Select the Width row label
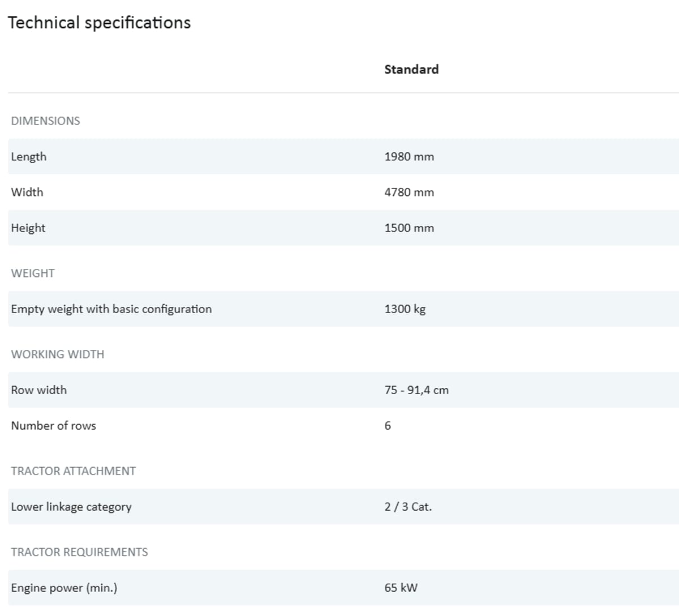The image size is (679, 616). [27, 192]
